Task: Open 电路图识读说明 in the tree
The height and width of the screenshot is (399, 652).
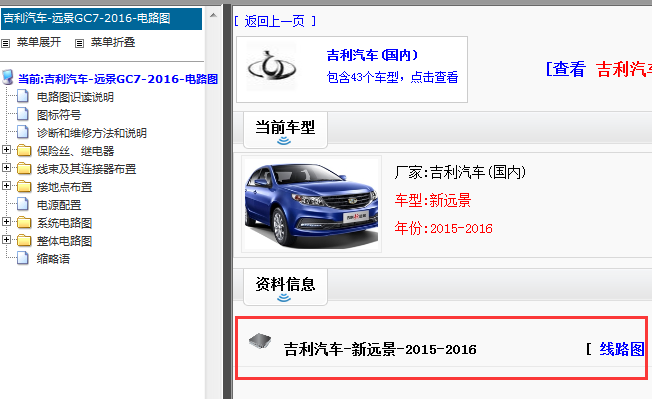Action: [75, 97]
